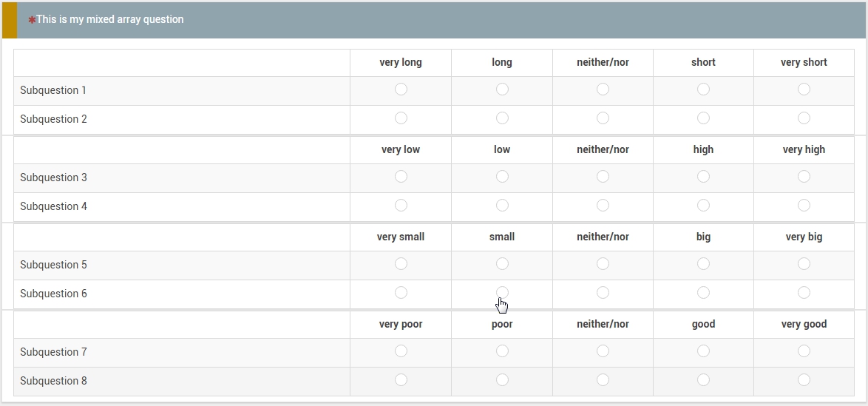Set Subquestion 3 to "very low"

tap(401, 177)
